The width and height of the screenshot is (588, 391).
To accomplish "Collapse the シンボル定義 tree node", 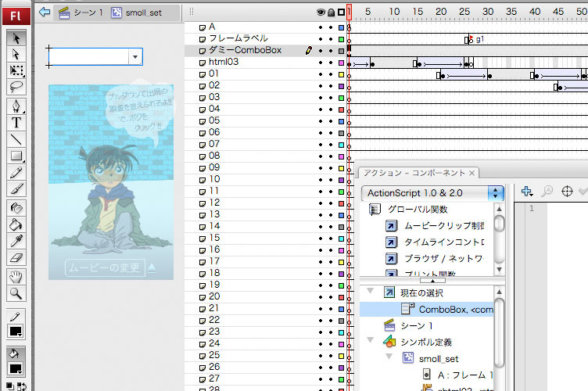I will [x=370, y=340].
